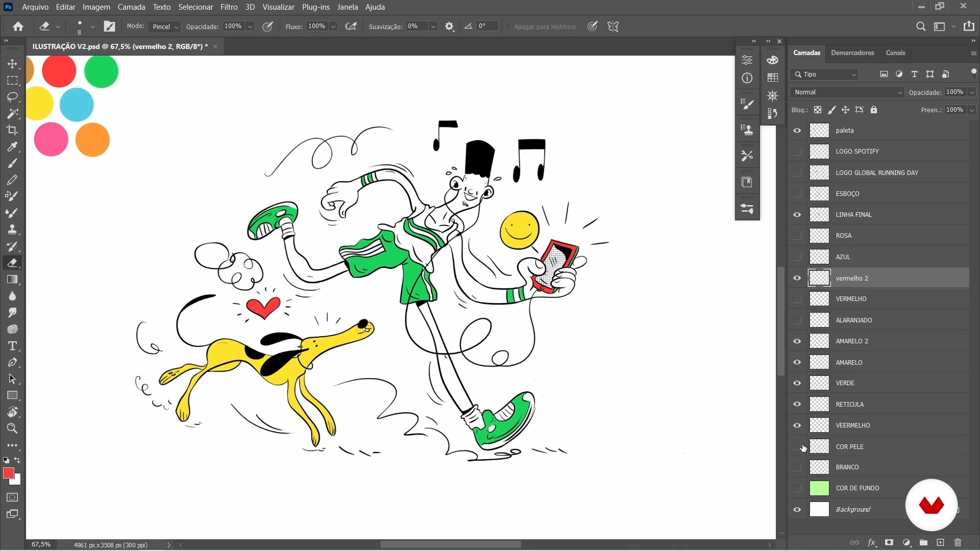Show the LOGO SPOTIFY layer
980x551 pixels.
[x=797, y=152]
